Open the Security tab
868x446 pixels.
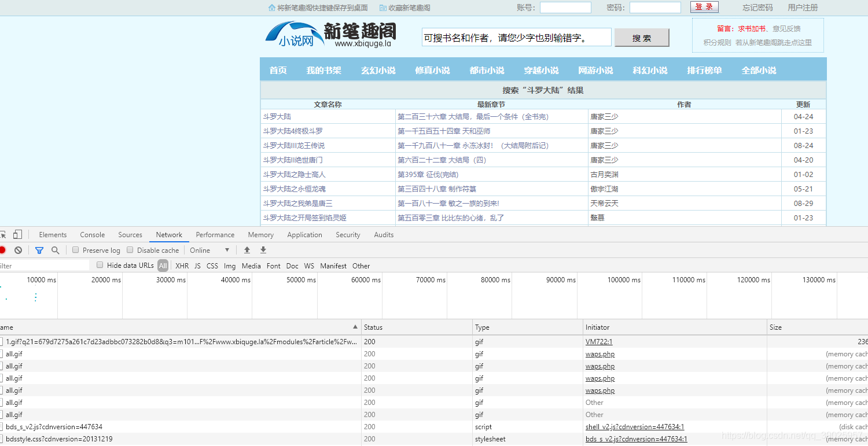tap(348, 234)
